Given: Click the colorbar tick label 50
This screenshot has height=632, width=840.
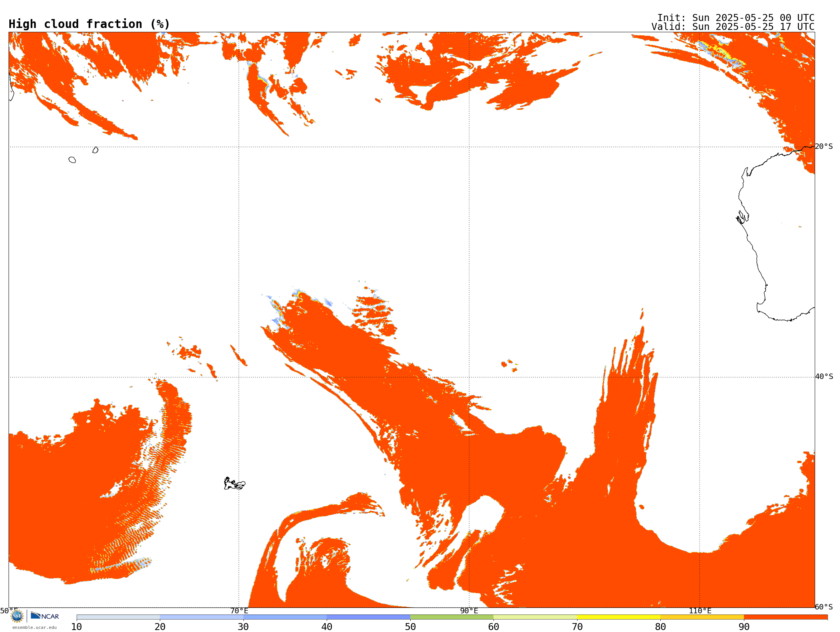Looking at the screenshot, I should [x=410, y=627].
